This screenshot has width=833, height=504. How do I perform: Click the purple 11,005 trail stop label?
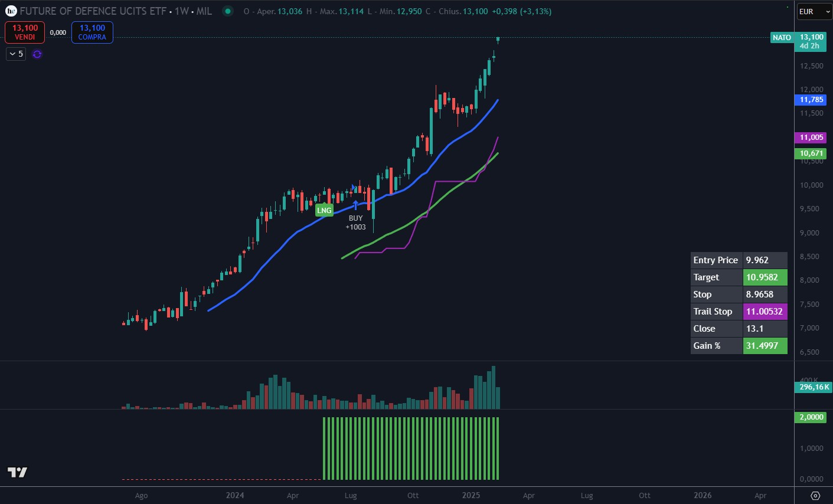point(811,138)
